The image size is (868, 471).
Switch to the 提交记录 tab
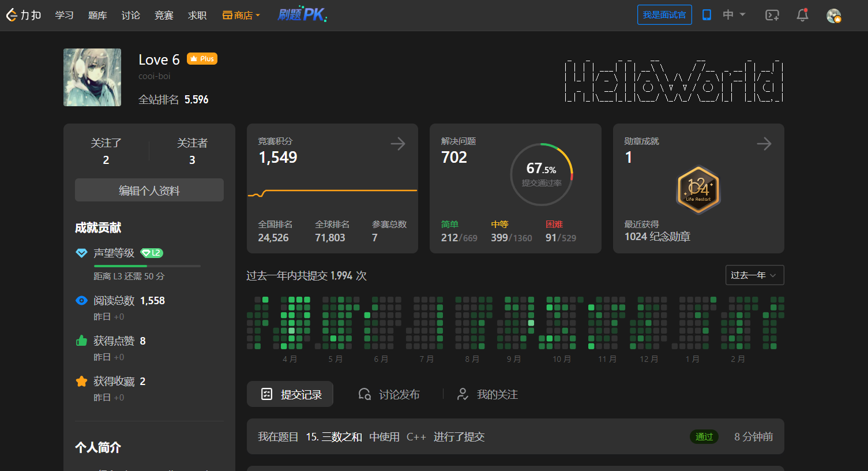(290, 394)
